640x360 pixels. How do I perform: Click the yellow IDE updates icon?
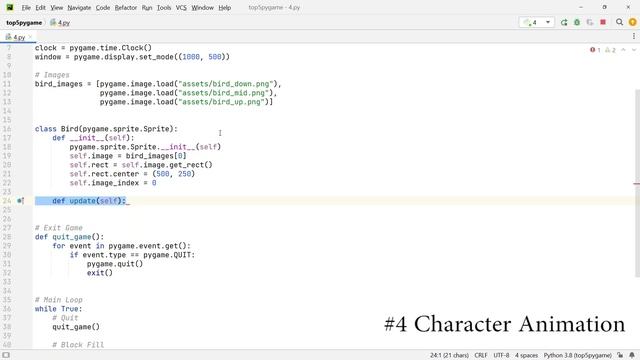pyautogui.click(x=633, y=22)
